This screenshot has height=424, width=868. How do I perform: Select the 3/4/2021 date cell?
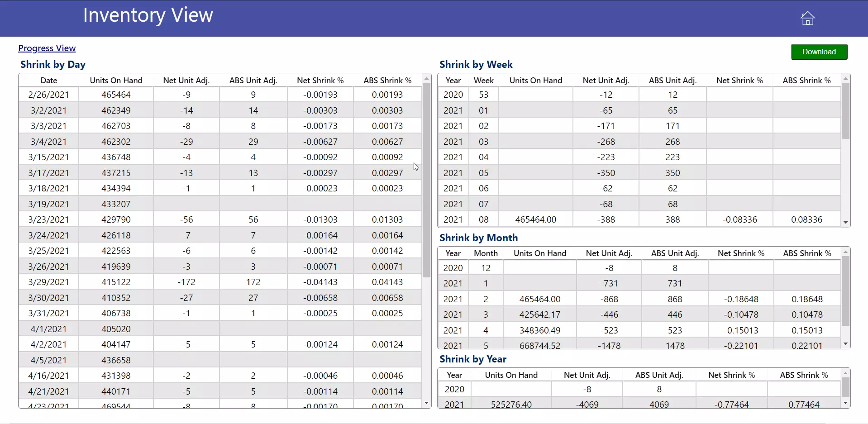point(49,142)
